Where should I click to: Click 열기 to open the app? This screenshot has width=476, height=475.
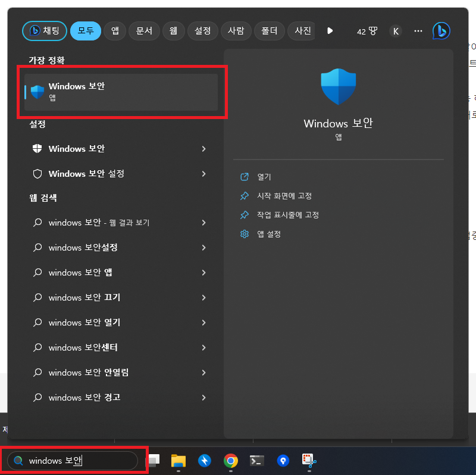pyautogui.click(x=264, y=177)
